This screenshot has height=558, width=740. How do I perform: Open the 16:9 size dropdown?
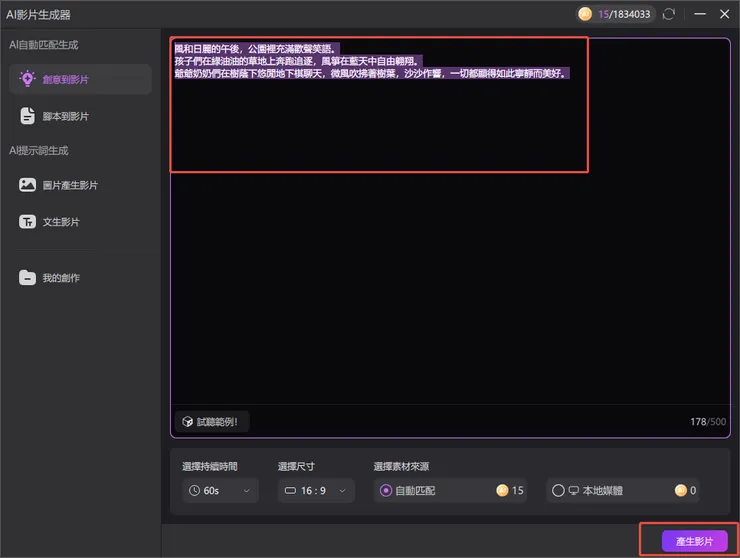(316, 490)
